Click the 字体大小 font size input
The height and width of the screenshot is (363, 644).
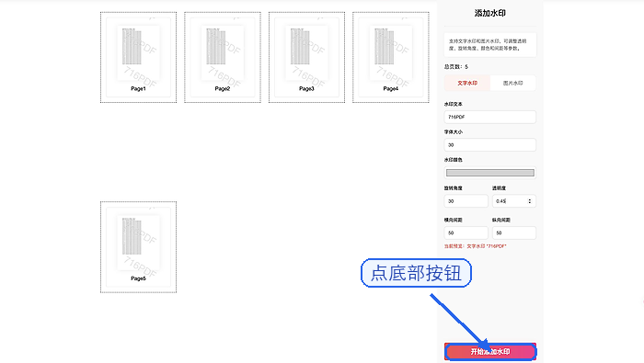pos(490,145)
